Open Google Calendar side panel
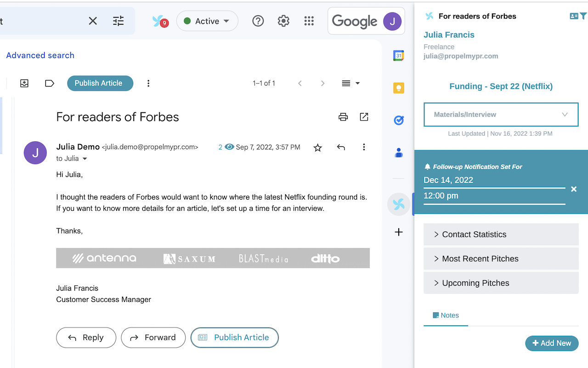Image resolution: width=588 pixels, height=368 pixels. point(399,55)
